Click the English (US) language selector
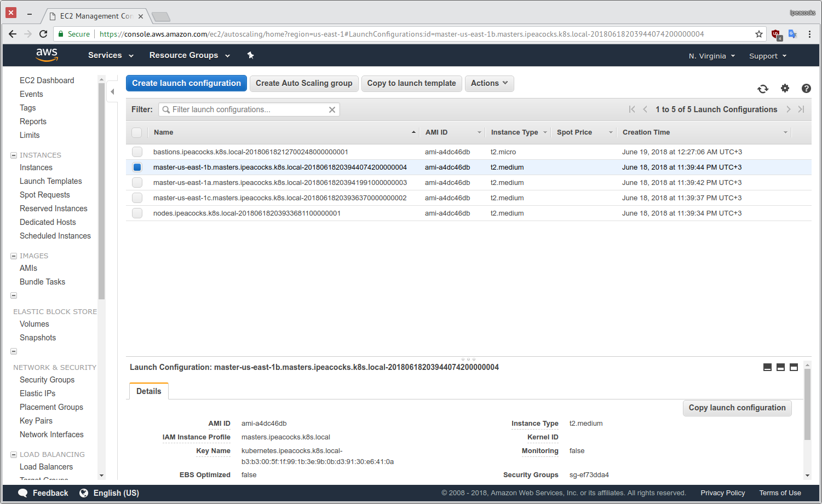822x504 pixels. pos(116,493)
